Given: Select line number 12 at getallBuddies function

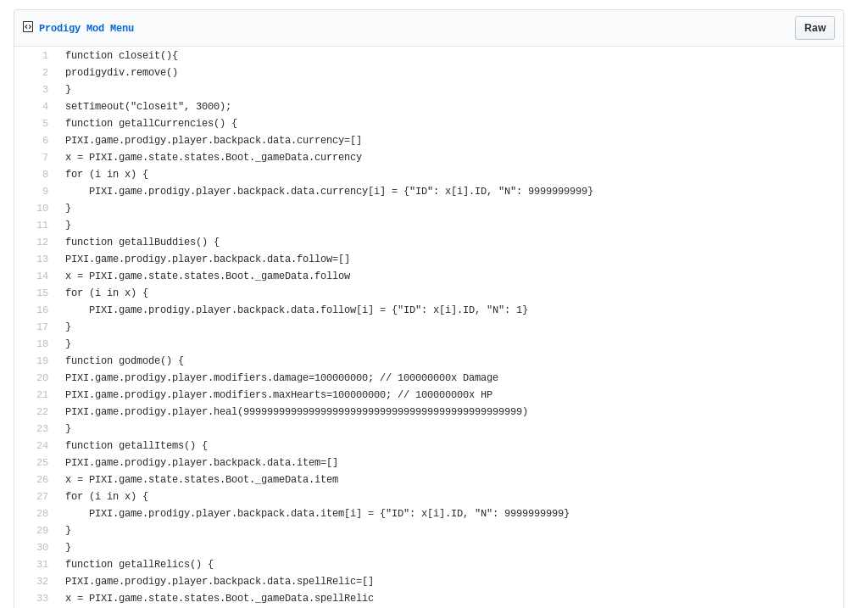Looking at the screenshot, I should (x=42, y=243).
